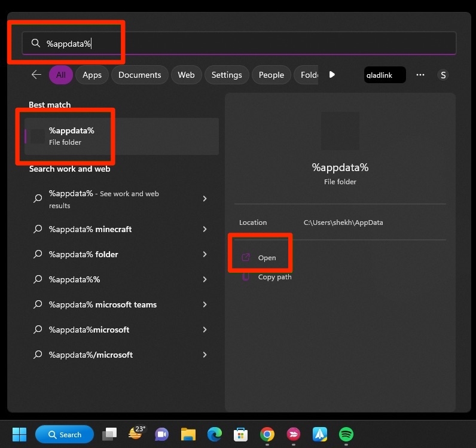The height and width of the screenshot is (448, 476).
Task: Select the '%appdata% minecraft' suggestion
Action: click(x=121, y=229)
